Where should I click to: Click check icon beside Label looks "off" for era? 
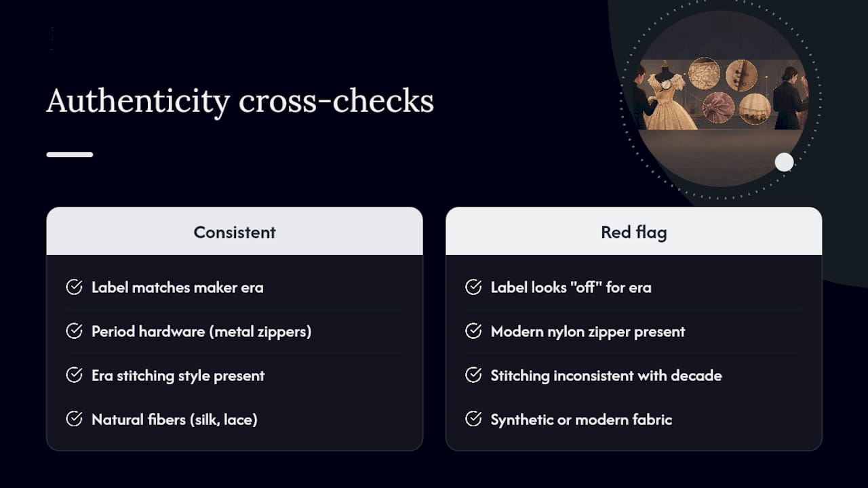pos(473,287)
